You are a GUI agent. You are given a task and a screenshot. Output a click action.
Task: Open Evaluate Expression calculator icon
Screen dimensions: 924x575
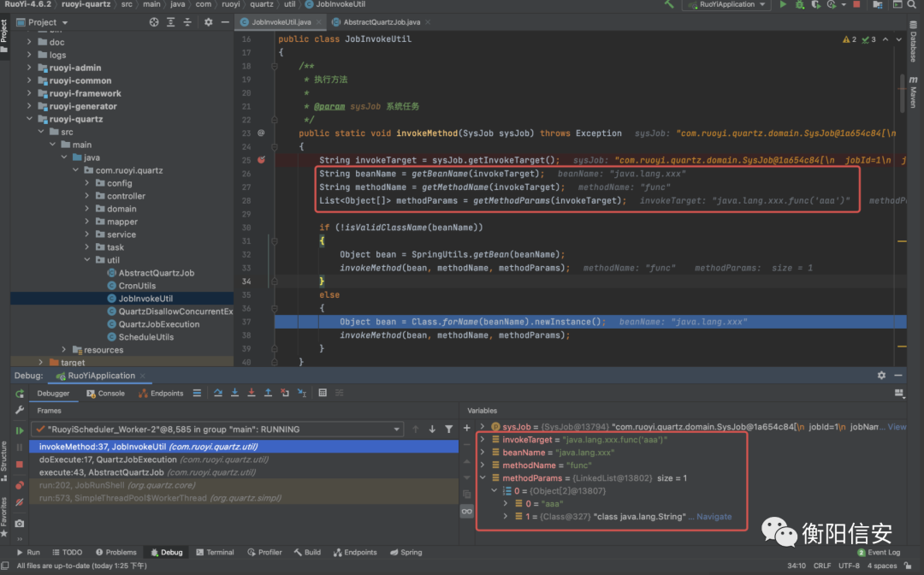pos(323,393)
